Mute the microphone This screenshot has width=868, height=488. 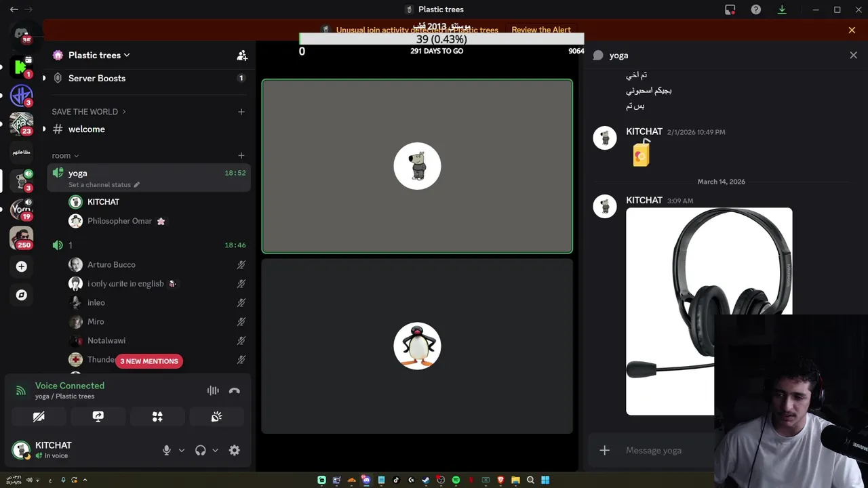coord(166,450)
